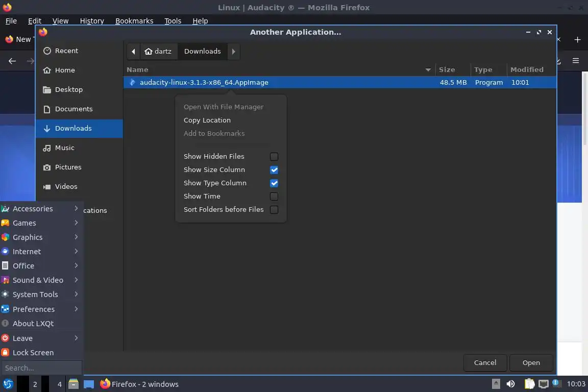Expand the Graphics submenu arrow
The image size is (588, 392).
point(76,237)
